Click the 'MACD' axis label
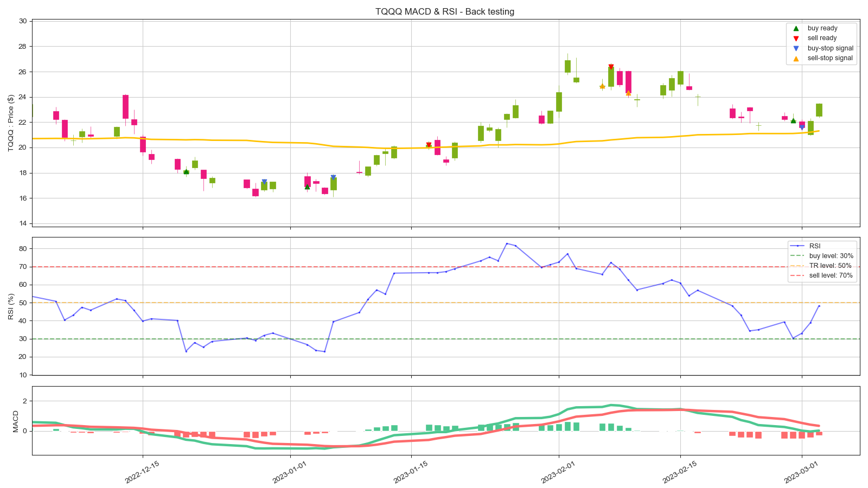This screenshot has height=488, width=868. point(15,421)
